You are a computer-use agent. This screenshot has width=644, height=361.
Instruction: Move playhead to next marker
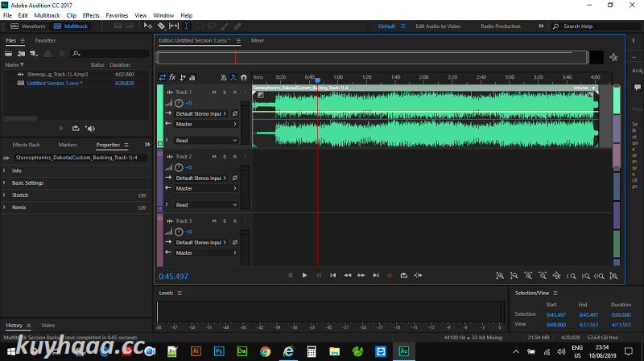(x=376, y=275)
